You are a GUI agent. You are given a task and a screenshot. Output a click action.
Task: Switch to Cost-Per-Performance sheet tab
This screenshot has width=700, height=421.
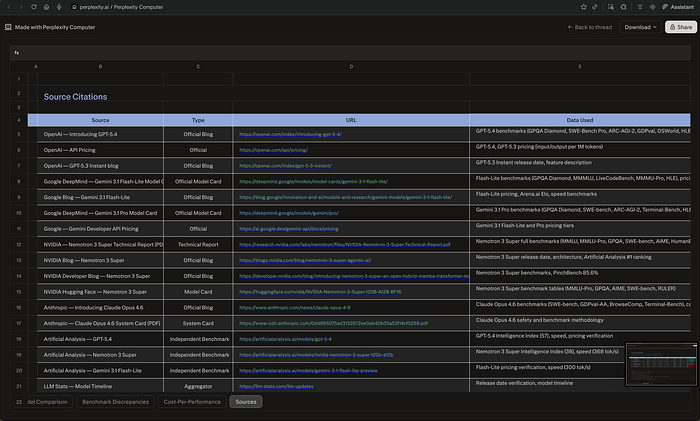(x=192, y=402)
